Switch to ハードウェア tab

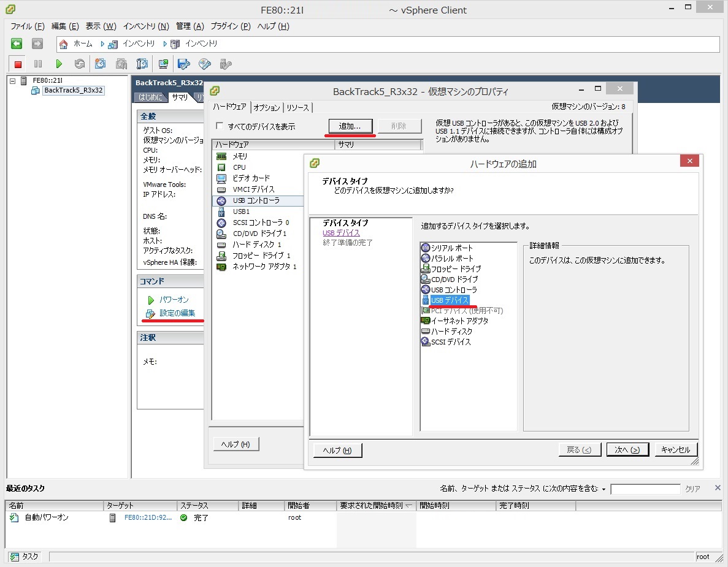[229, 107]
